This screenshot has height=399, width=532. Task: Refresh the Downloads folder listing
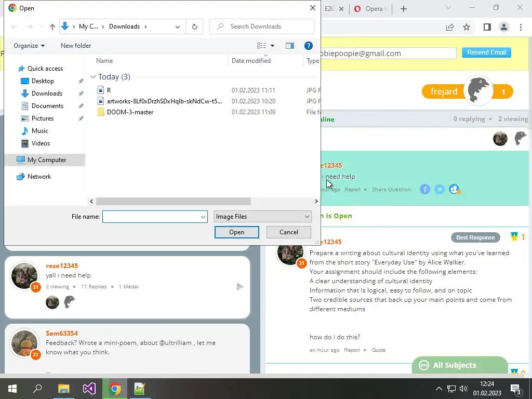tap(194, 27)
